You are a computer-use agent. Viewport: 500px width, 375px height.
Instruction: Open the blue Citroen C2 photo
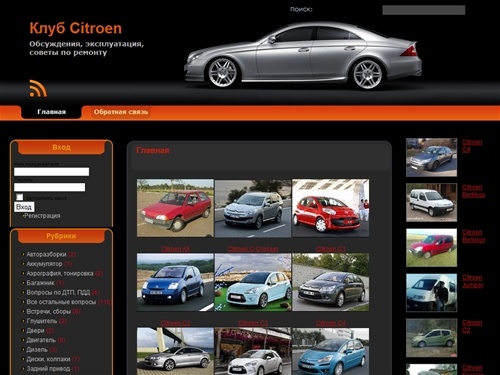click(x=175, y=282)
